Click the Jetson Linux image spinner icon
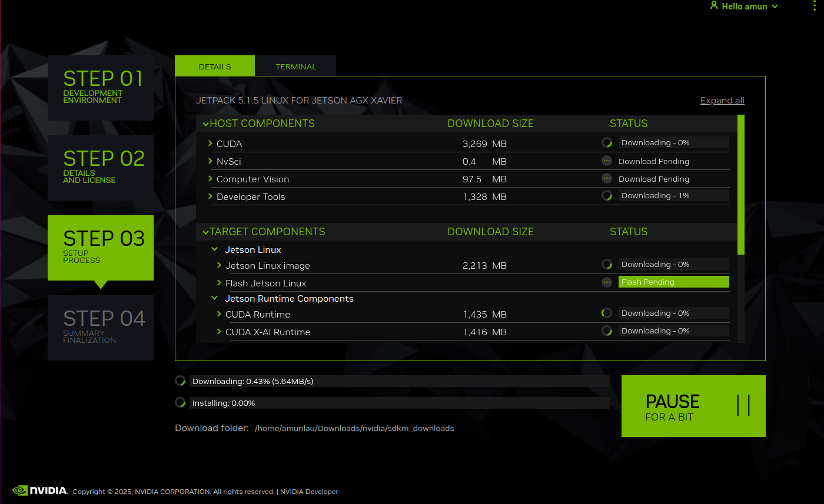The height and width of the screenshot is (504, 824). pyautogui.click(x=607, y=264)
